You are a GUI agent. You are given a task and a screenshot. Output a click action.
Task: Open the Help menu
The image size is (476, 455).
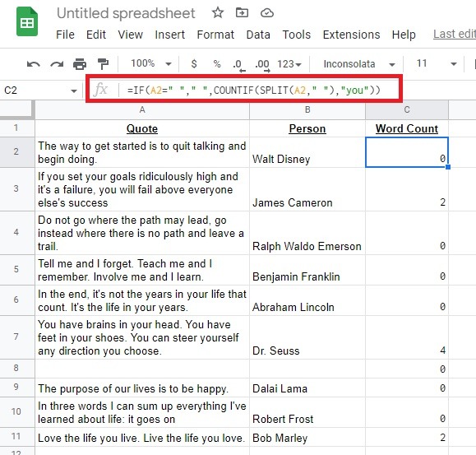(x=404, y=35)
